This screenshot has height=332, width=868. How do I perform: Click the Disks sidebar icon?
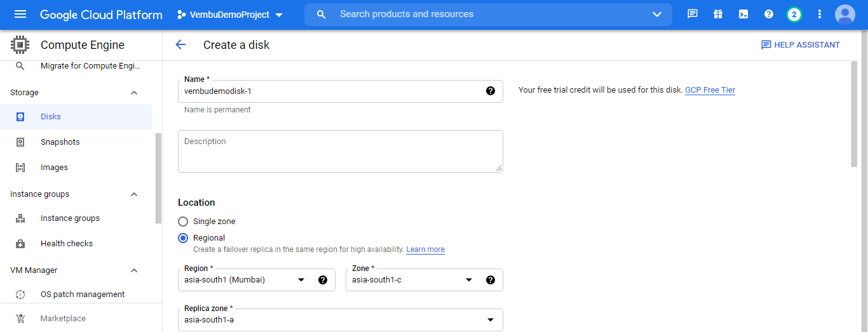tap(20, 117)
